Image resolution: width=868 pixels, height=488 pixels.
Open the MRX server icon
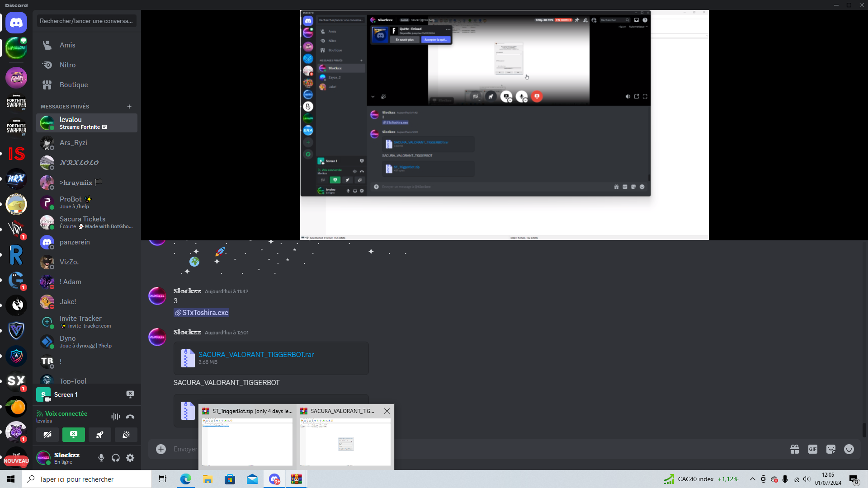[16, 179]
